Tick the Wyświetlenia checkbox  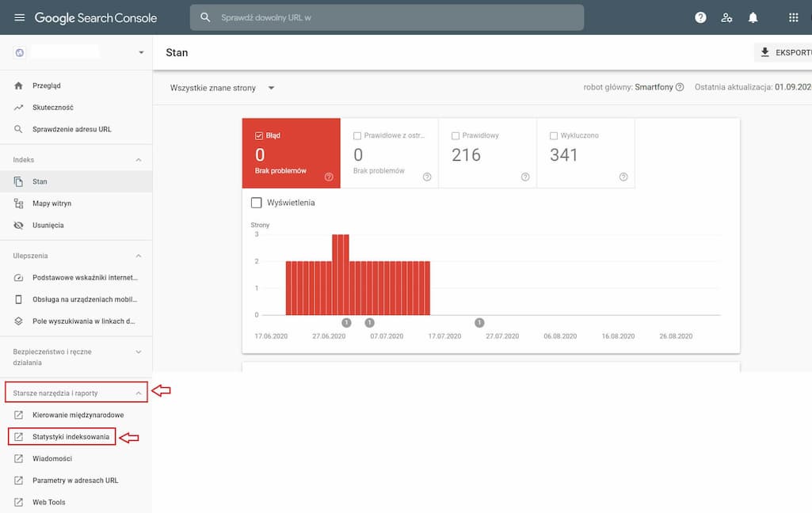click(x=257, y=203)
